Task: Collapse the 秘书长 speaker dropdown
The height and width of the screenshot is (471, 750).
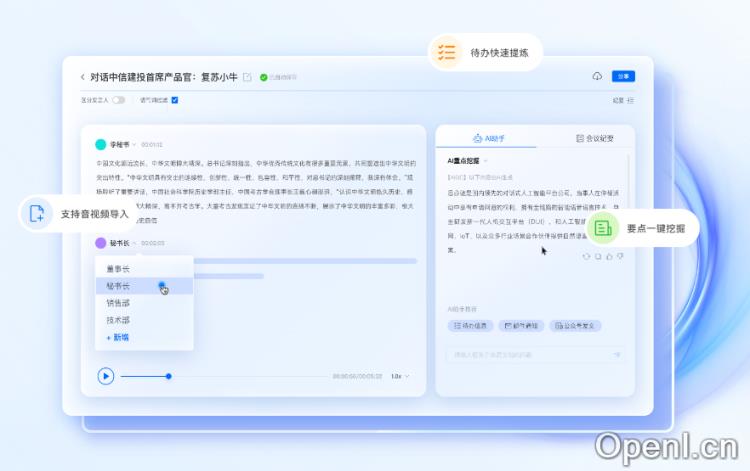Action: pyautogui.click(x=134, y=243)
